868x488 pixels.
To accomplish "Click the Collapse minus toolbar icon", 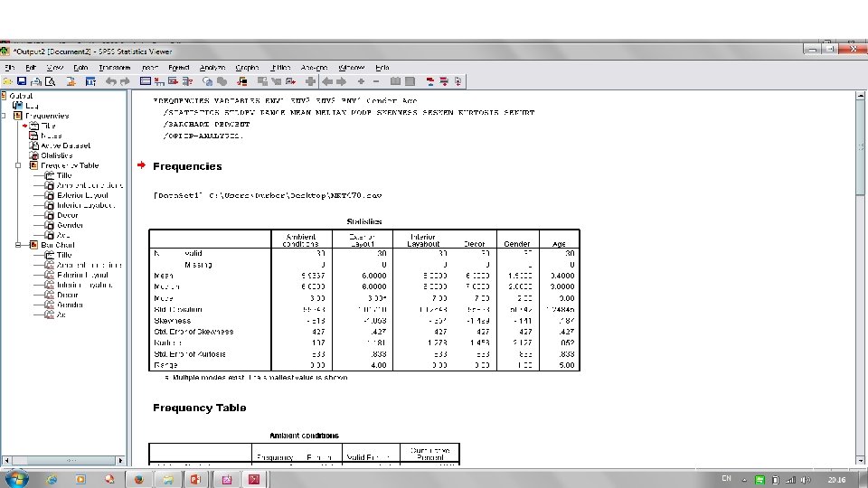I will coord(376,81).
